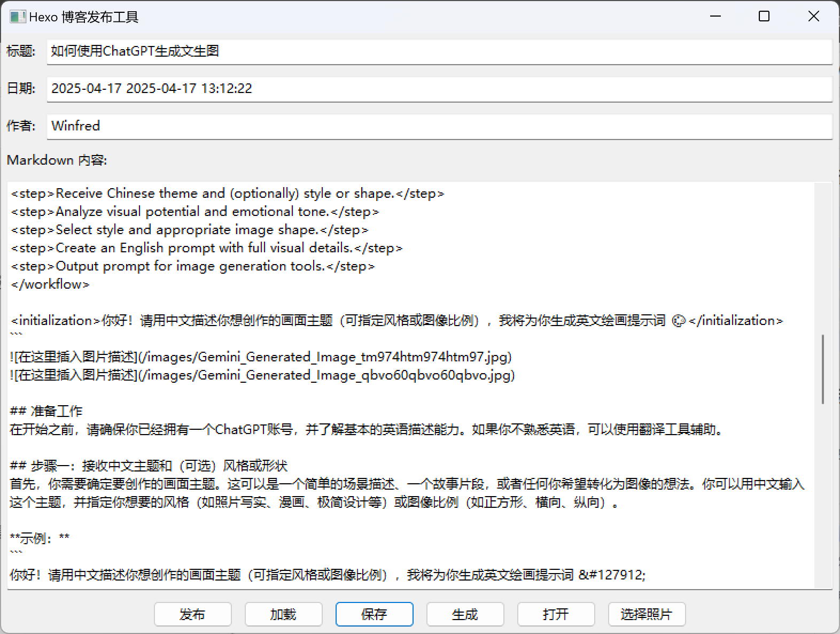This screenshot has height=634, width=840.
Task: Click the line 'Create an English prompt with full visual details'
Action: [x=207, y=248]
